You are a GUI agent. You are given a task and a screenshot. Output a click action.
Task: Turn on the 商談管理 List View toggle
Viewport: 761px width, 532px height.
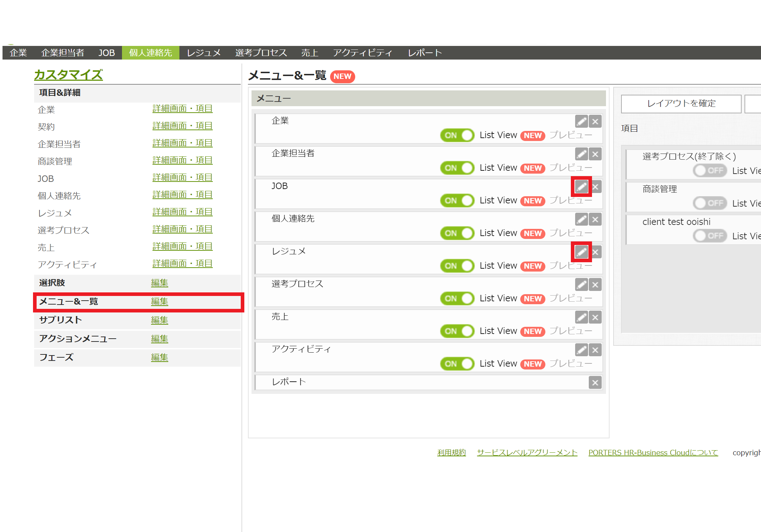710,203
